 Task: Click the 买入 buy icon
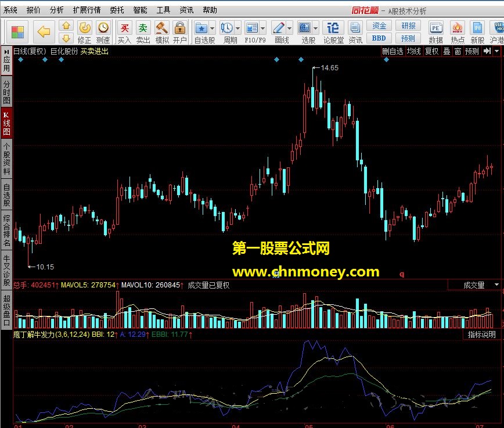(124, 28)
